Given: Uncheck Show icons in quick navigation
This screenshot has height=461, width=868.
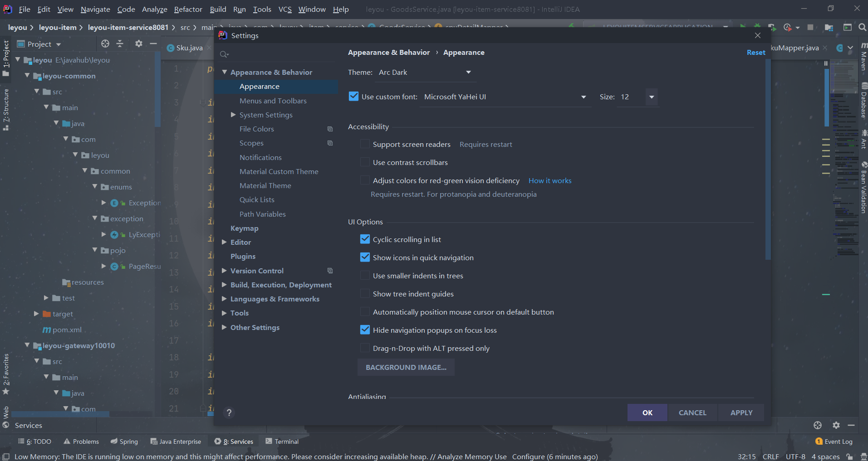Looking at the screenshot, I should [365, 257].
